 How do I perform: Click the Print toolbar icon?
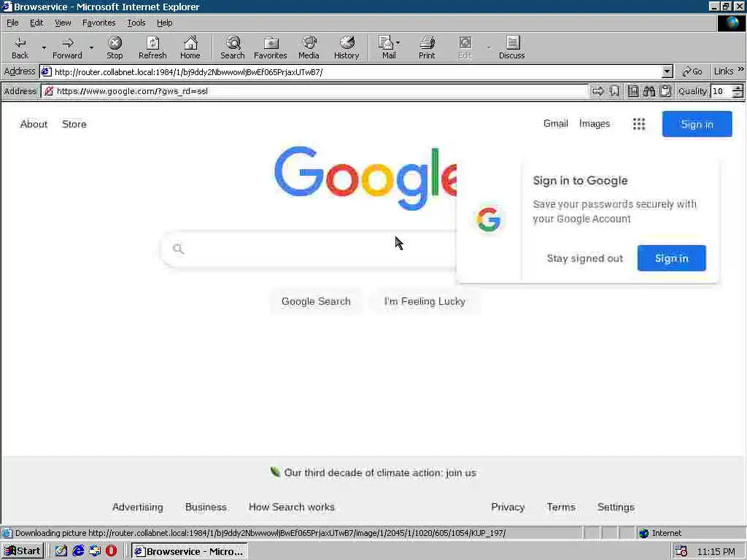pos(427,47)
